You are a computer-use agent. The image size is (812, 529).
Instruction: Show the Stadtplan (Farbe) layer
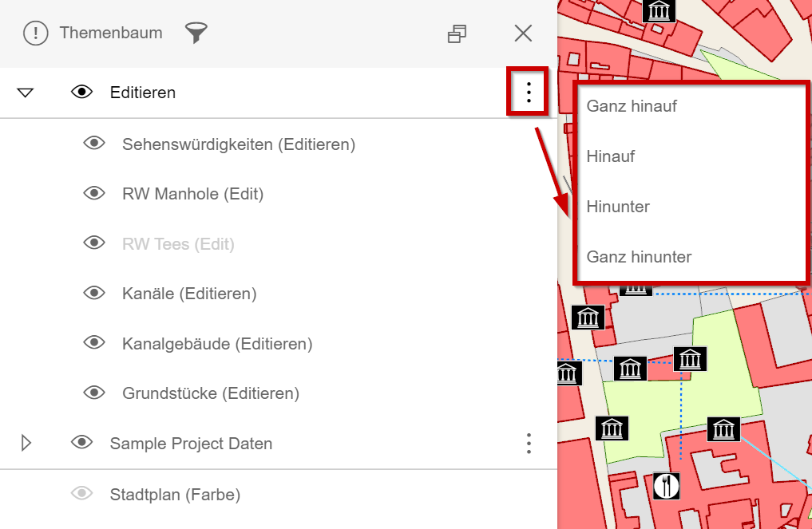(81, 494)
